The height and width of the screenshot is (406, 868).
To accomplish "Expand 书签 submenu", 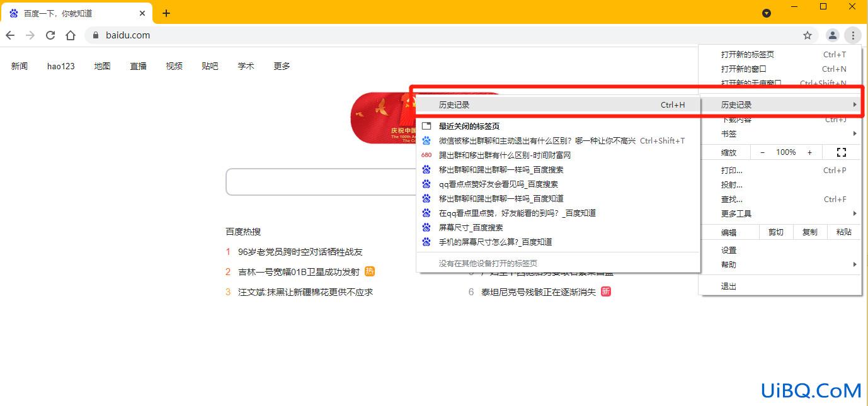I will [780, 134].
